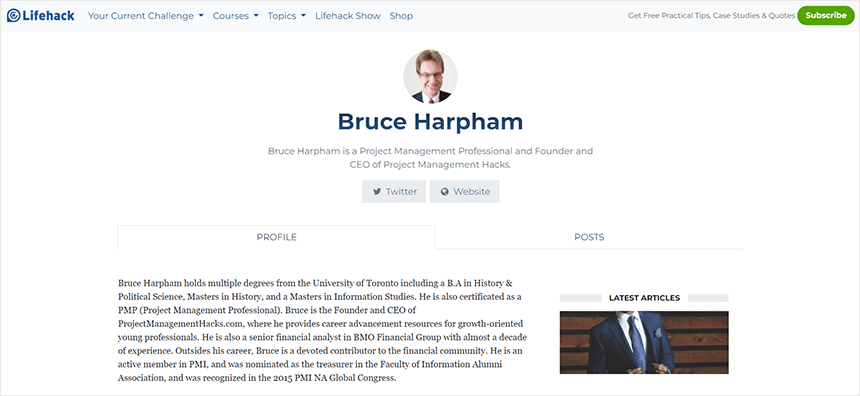Open the Twitter button

394,191
